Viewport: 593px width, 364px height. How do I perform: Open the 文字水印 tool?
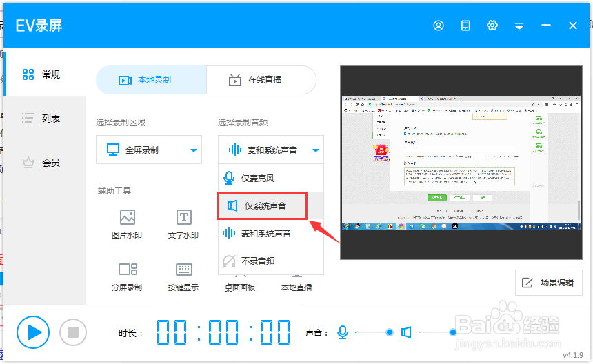tap(183, 224)
